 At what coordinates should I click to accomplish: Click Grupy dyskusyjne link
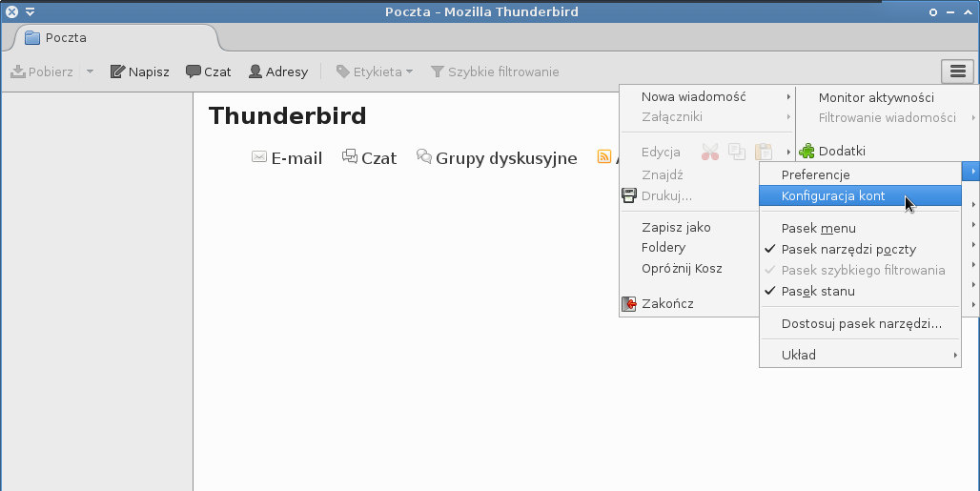(x=506, y=158)
